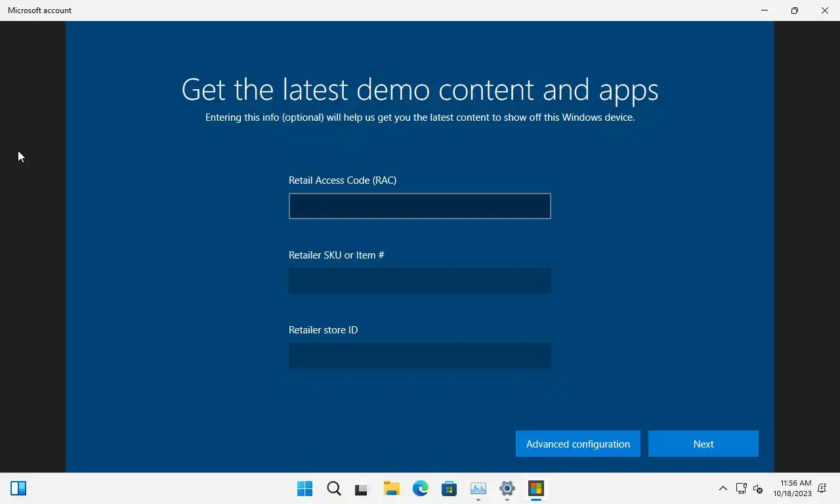Show hidden system tray icons
Viewport: 840px width, 504px height.
pyautogui.click(x=723, y=488)
